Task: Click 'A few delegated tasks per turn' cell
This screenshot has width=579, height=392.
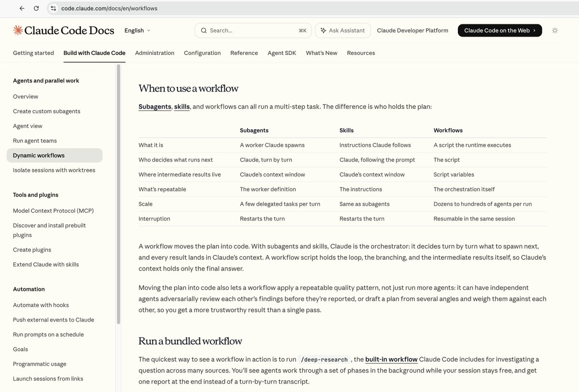Action: pos(280,204)
